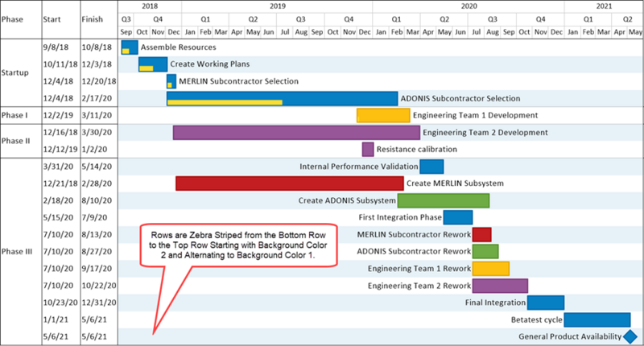This screenshot has width=644, height=346.
Task: Click the blue Betatest cycle bar
Action: coord(597,319)
